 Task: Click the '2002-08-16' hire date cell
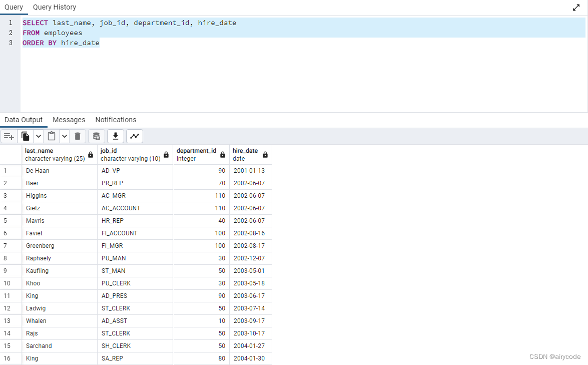(251, 233)
